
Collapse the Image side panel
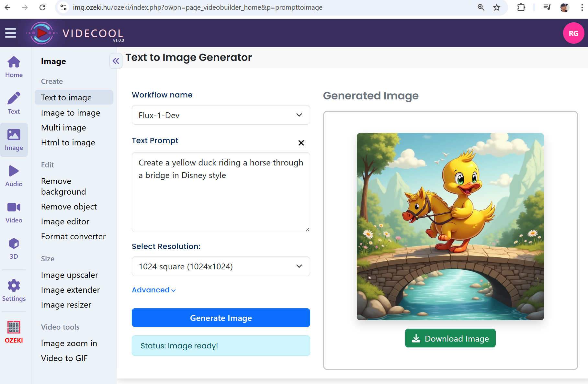(x=116, y=61)
